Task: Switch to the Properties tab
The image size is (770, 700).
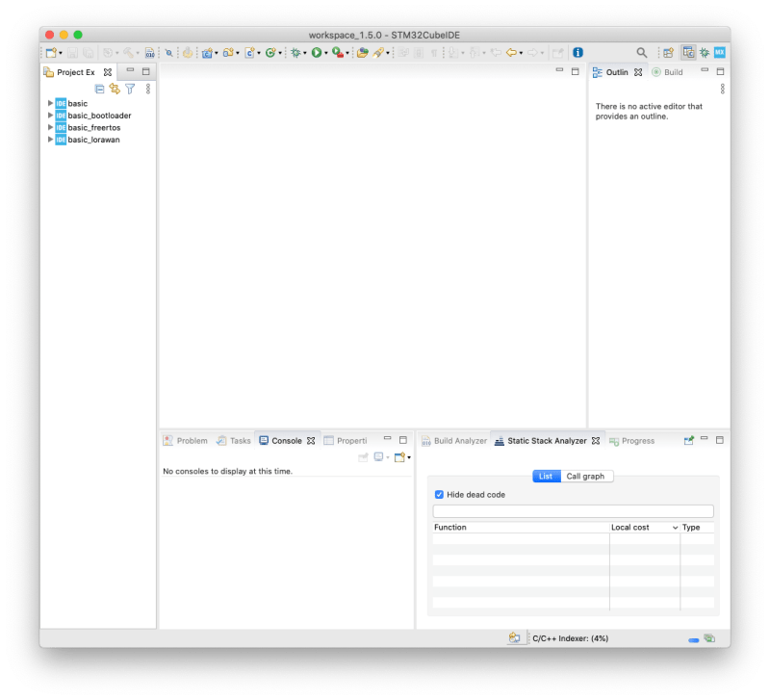Action: 346,441
